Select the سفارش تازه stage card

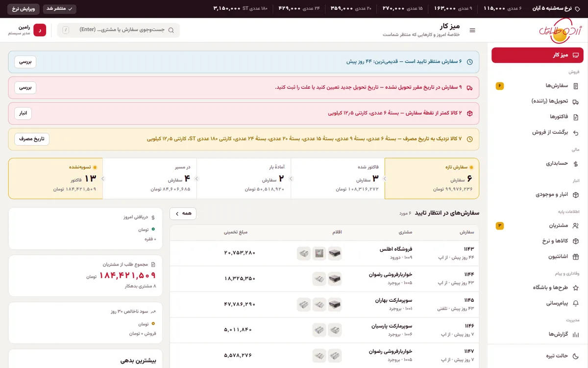432,179
